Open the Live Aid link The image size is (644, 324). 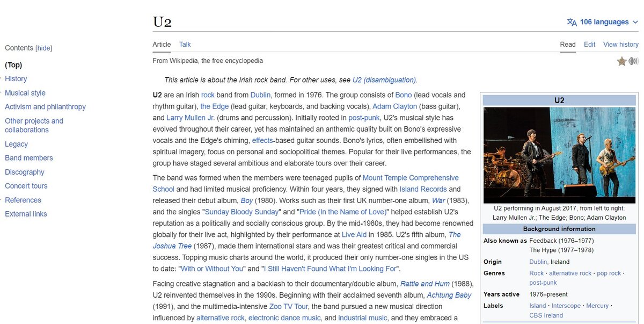click(x=355, y=235)
